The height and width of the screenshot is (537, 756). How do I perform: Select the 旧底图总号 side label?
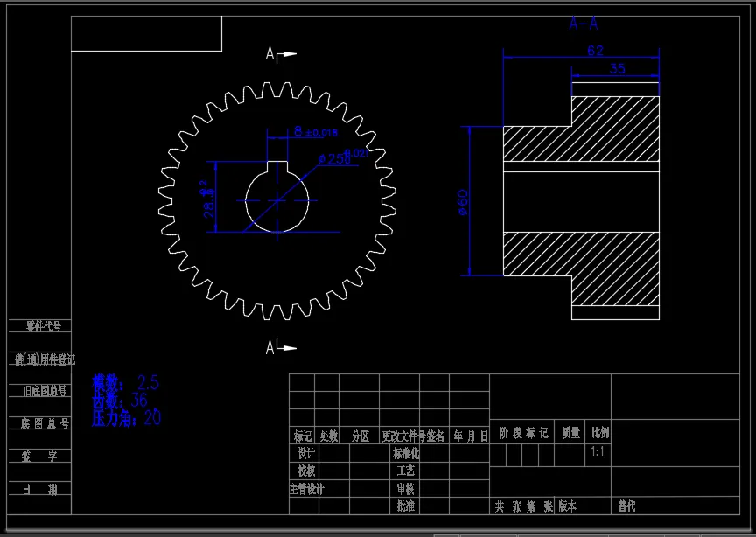click(45, 390)
